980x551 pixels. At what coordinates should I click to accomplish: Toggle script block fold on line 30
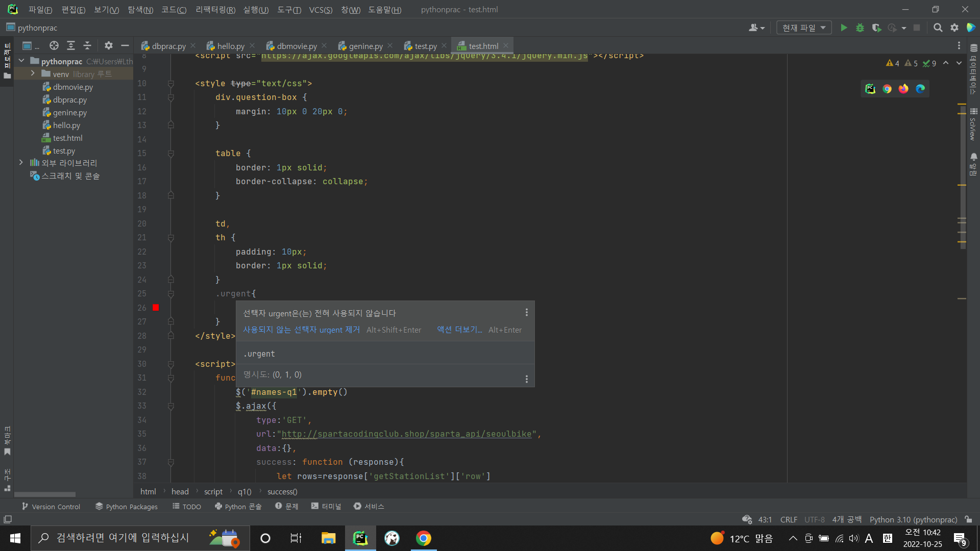[171, 364]
